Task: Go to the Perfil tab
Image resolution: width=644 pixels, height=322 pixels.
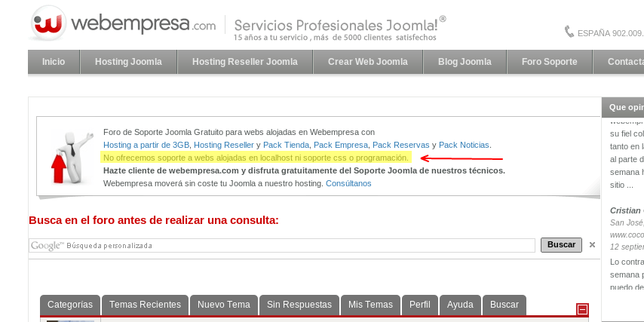Action: point(420,305)
